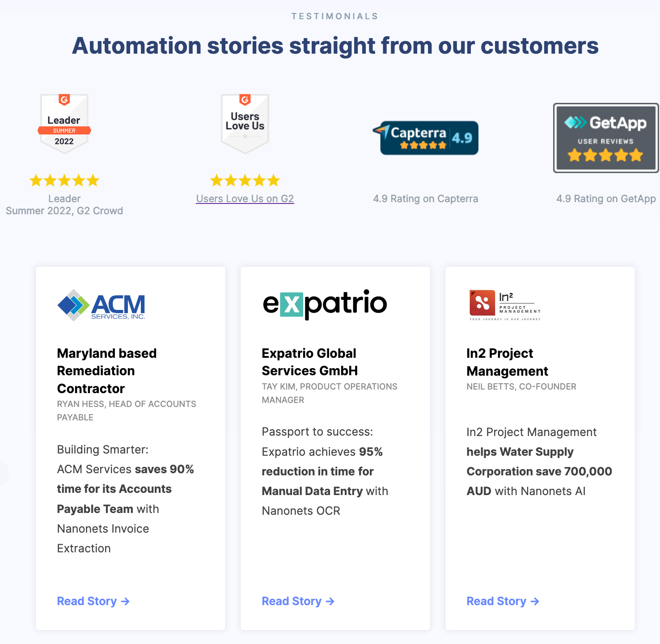Click the Expatrio logo

[x=325, y=304]
